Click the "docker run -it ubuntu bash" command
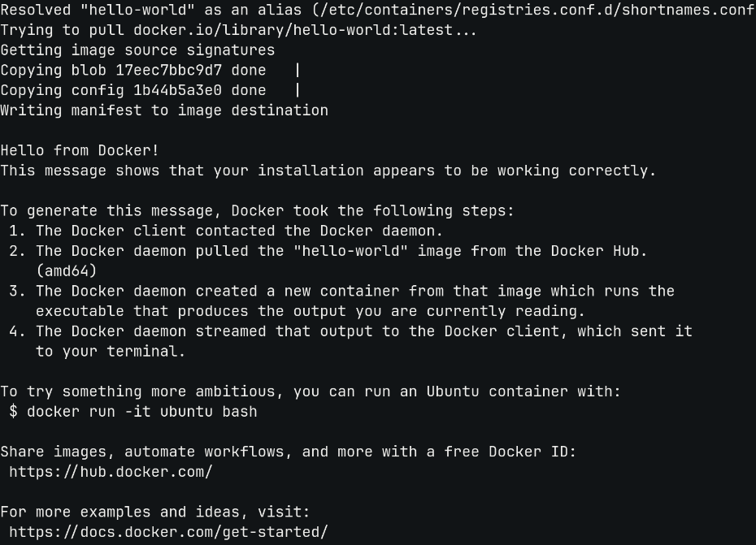This screenshot has height=545, width=756. tap(141, 412)
